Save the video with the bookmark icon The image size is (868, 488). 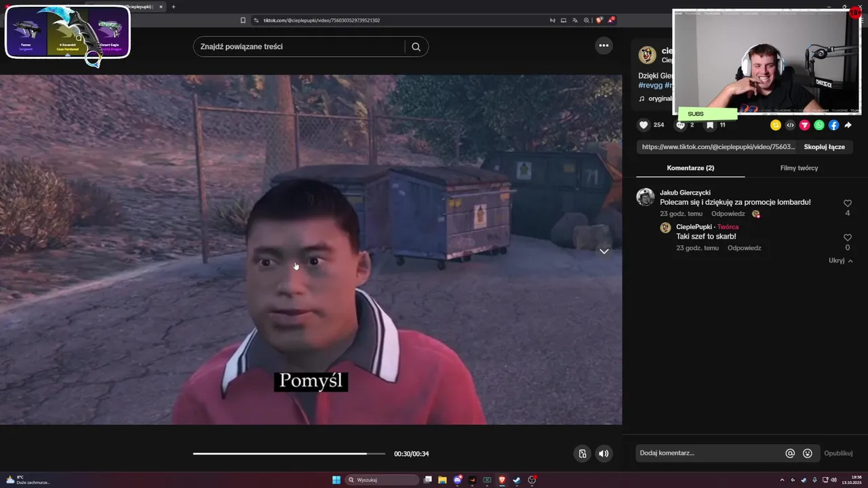[x=710, y=125]
